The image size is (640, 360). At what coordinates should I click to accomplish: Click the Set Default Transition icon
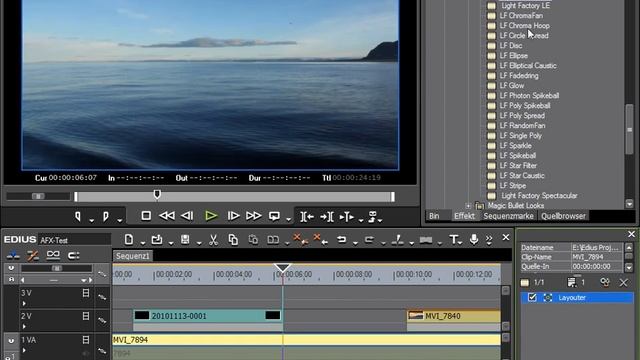(426, 240)
